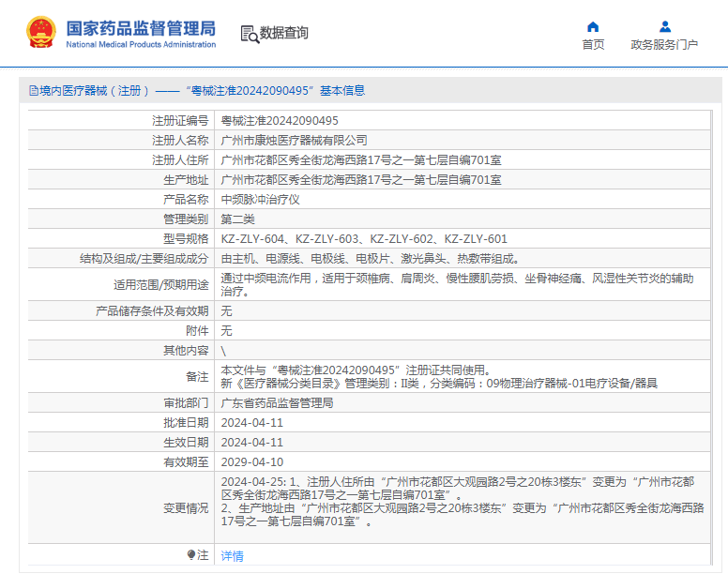Screen dimensions: 728x574
Task: Click the 生效日期 label
Action: pyautogui.click(x=186, y=442)
